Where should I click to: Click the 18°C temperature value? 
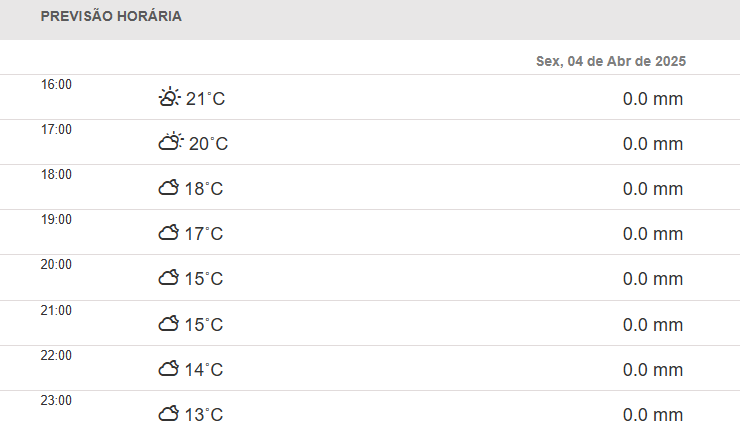tap(203, 189)
